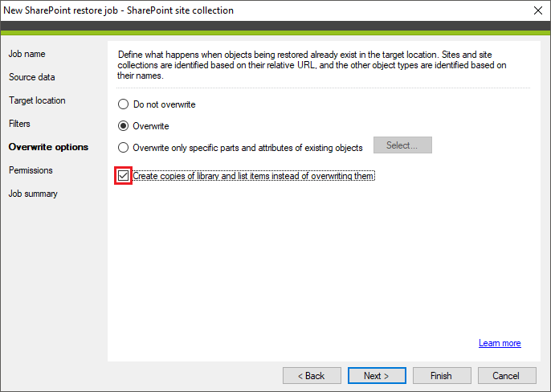Open the Source data step
This screenshot has height=392, width=551.
click(x=31, y=77)
